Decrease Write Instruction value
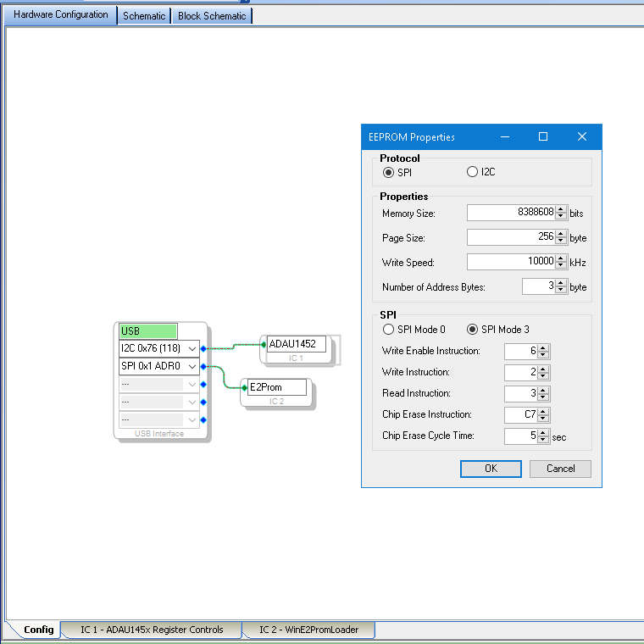 pos(543,376)
